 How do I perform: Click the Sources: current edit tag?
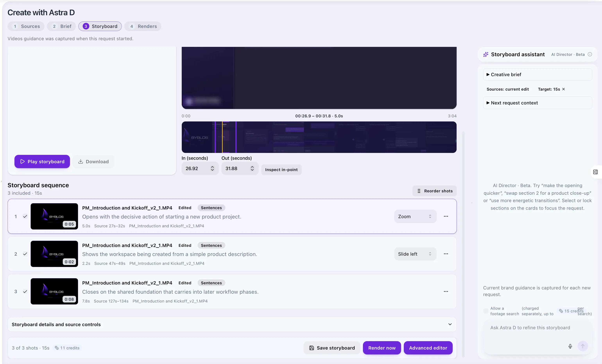[x=507, y=89]
